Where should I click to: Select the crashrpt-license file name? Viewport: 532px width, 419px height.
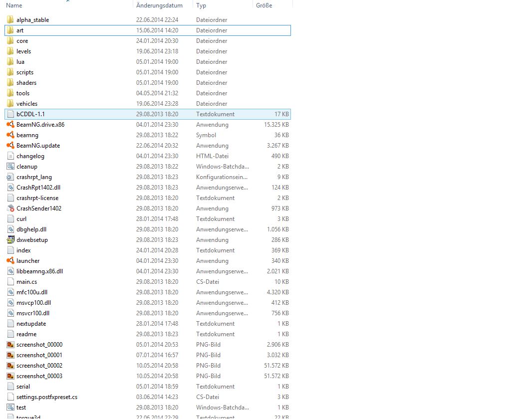click(37, 198)
